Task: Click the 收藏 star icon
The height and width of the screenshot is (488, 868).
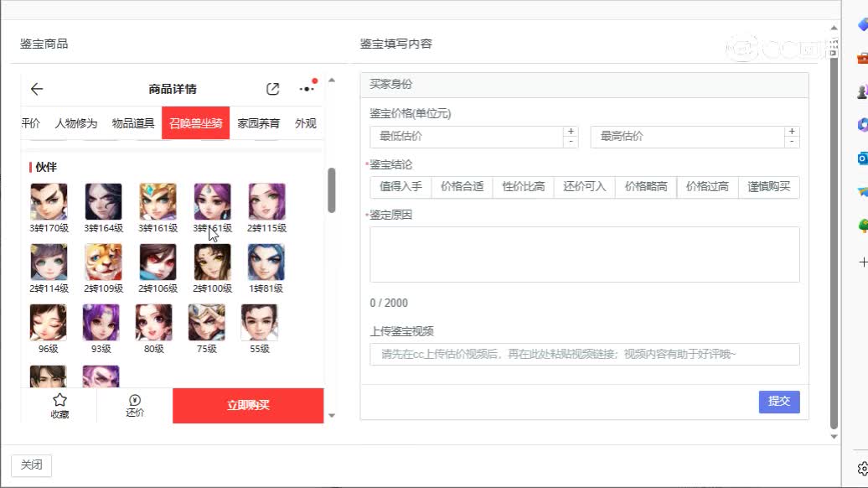Action: point(59,399)
